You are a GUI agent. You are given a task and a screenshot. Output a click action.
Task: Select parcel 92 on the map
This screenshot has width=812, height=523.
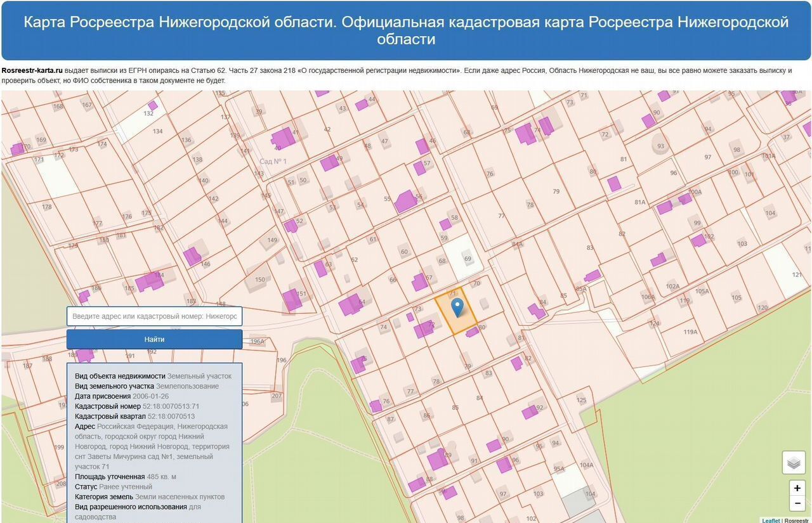(x=540, y=408)
